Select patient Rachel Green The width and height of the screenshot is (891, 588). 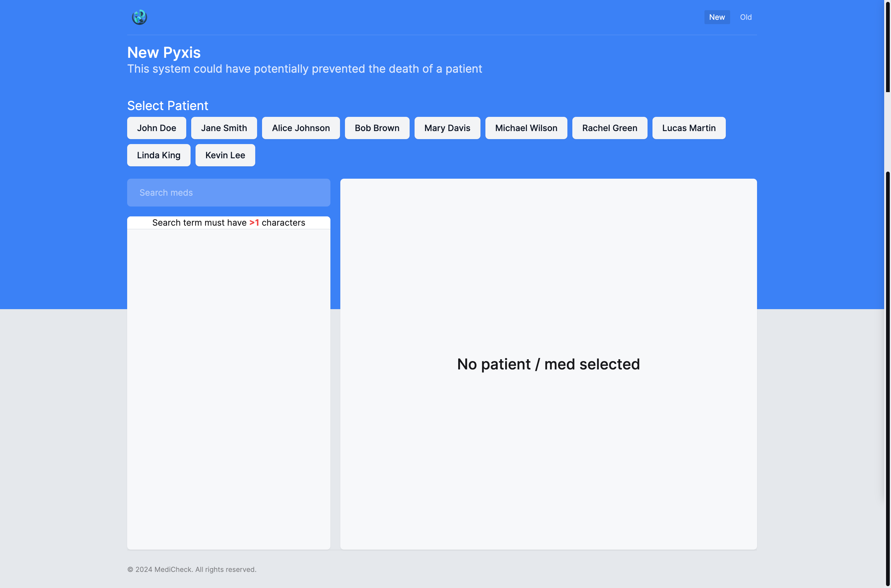tap(609, 128)
